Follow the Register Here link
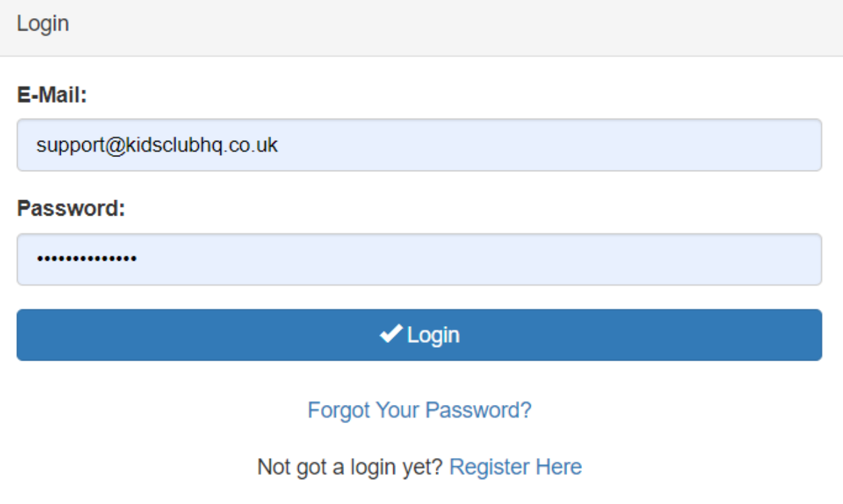Image resolution: width=843 pixels, height=504 pixels. click(515, 466)
